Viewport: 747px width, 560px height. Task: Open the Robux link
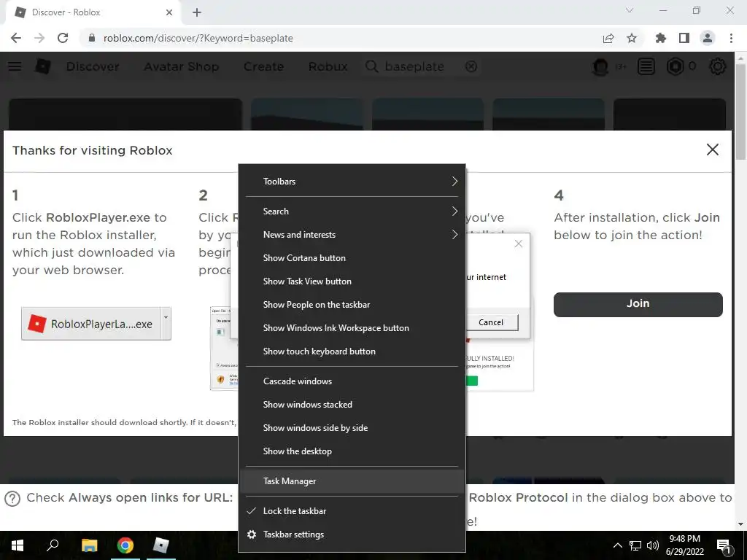[328, 66]
